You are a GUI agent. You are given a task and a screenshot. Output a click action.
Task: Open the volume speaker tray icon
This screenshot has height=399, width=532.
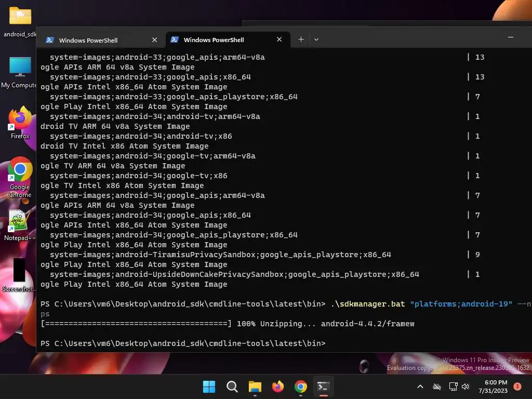pyautogui.click(x=465, y=387)
